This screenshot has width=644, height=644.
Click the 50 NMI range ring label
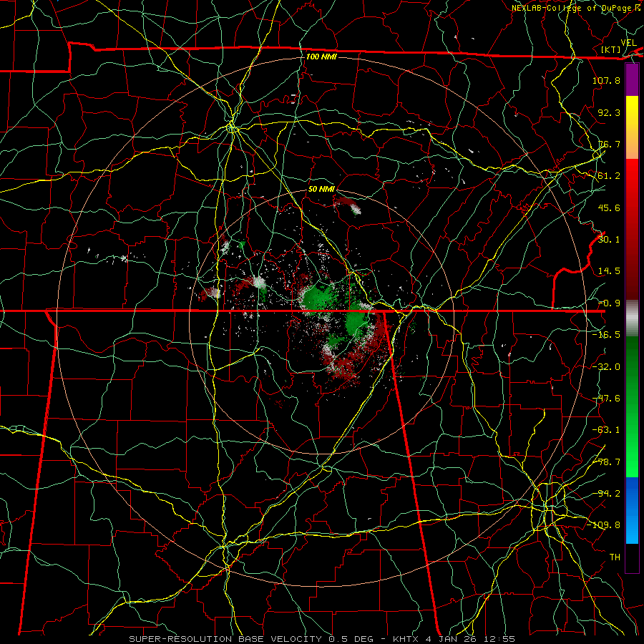coord(321,189)
